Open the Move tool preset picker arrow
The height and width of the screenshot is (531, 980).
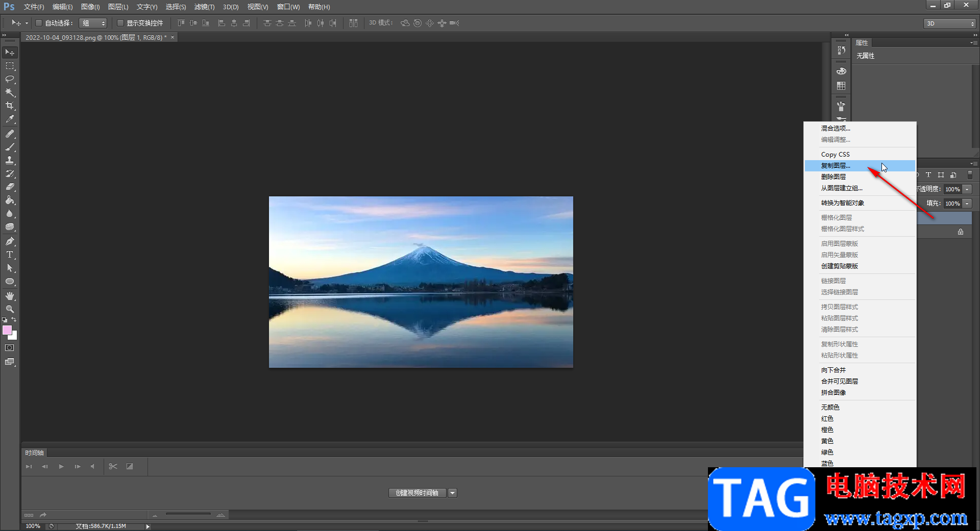pyautogui.click(x=27, y=23)
